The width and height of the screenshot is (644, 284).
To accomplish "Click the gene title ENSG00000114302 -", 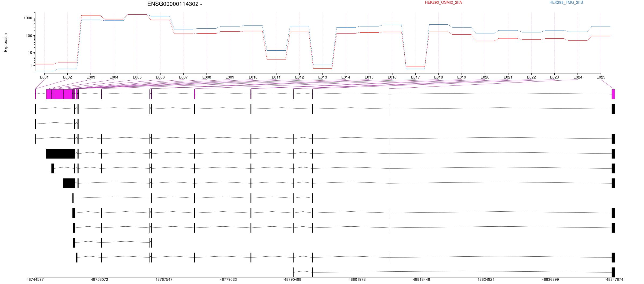I will click(x=175, y=4).
